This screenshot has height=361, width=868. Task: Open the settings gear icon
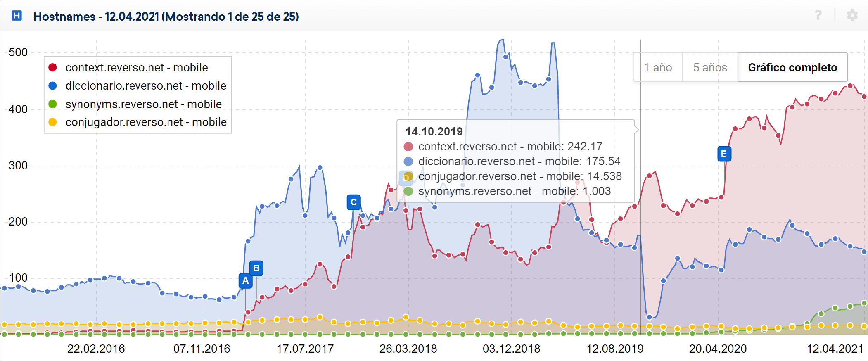pos(852,15)
